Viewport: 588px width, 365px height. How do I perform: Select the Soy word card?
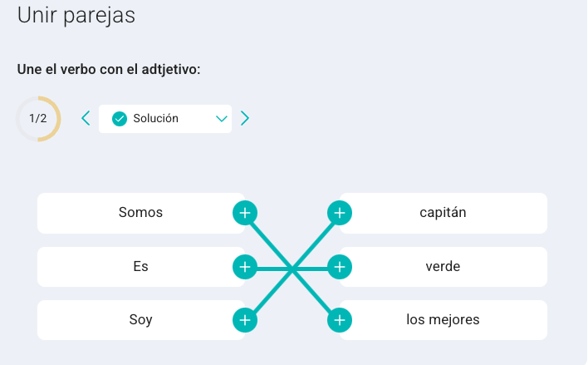click(x=141, y=320)
